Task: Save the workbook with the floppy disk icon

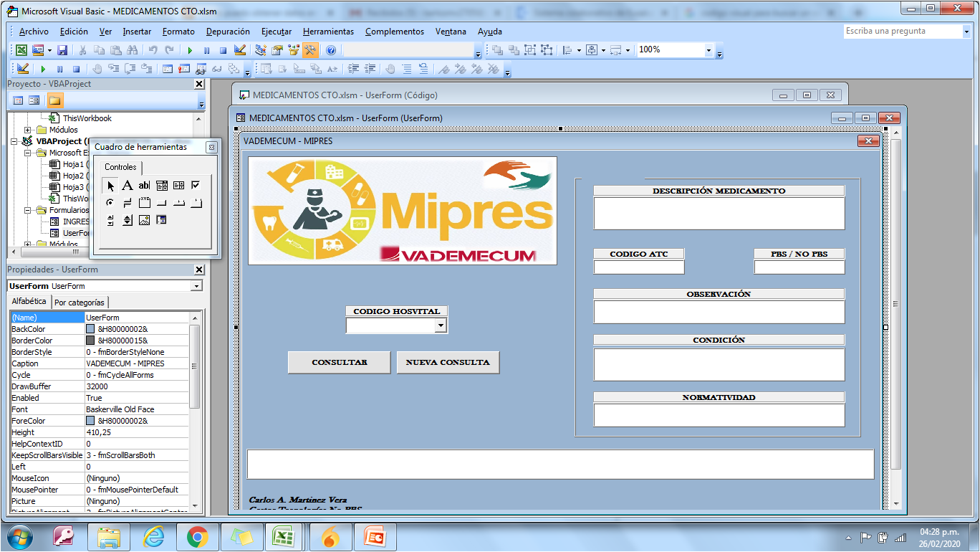Action: click(x=62, y=50)
